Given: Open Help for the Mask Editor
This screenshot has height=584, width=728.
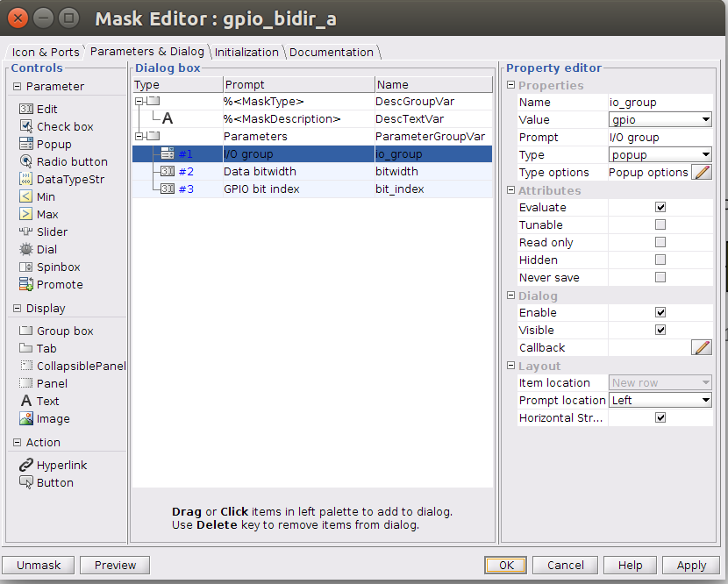Looking at the screenshot, I should tap(630, 565).
